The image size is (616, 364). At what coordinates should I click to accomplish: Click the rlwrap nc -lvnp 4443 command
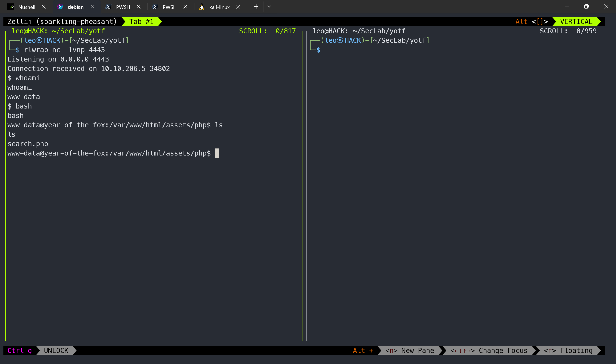[64, 50]
